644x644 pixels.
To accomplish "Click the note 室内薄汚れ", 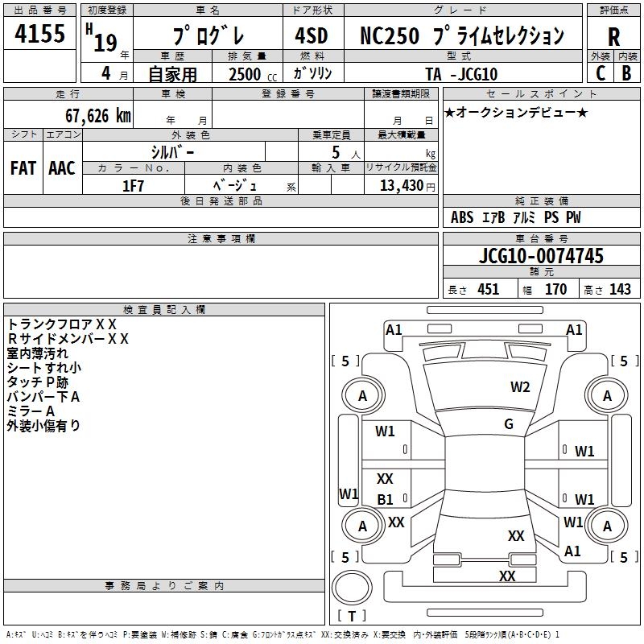I will [x=37, y=353].
